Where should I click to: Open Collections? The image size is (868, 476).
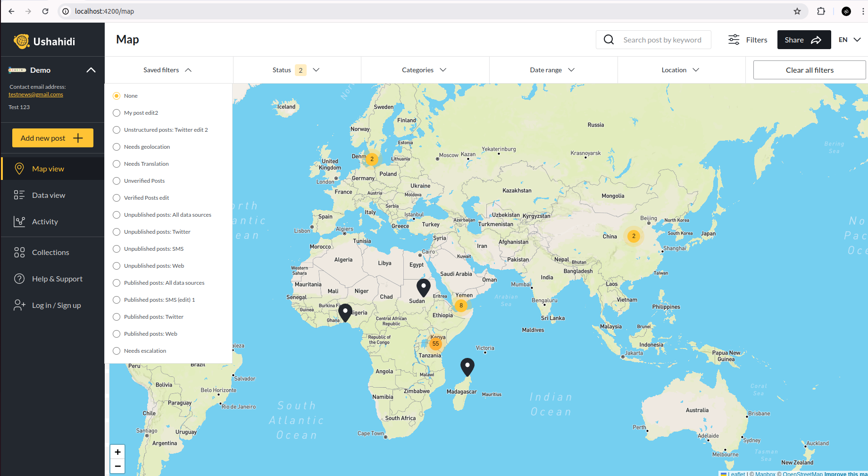pyautogui.click(x=53, y=253)
